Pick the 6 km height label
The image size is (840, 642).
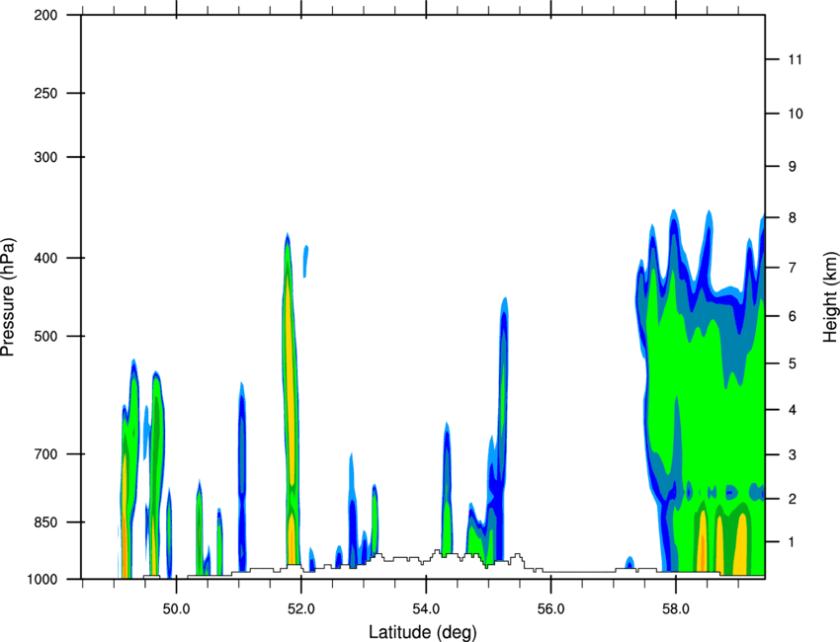pos(793,316)
